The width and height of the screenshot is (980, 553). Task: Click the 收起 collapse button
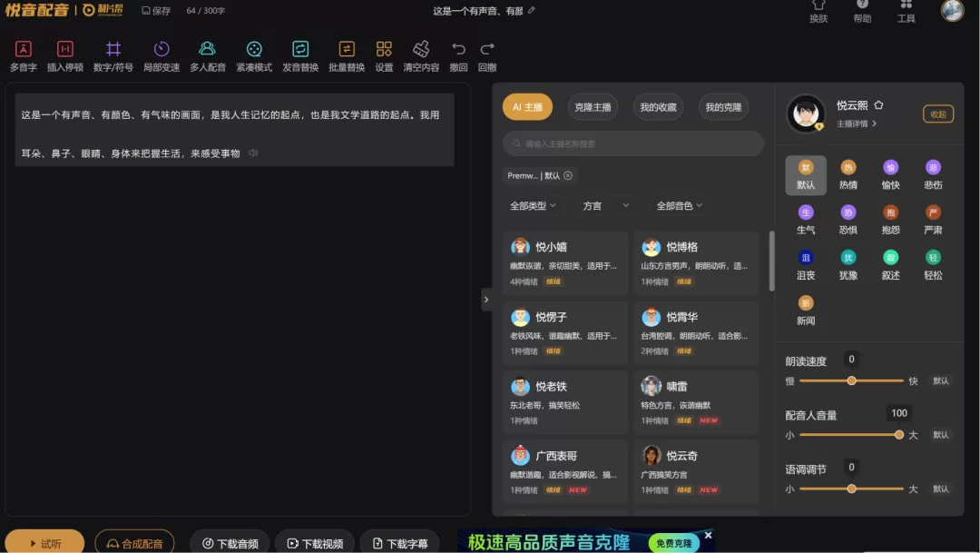click(x=938, y=114)
